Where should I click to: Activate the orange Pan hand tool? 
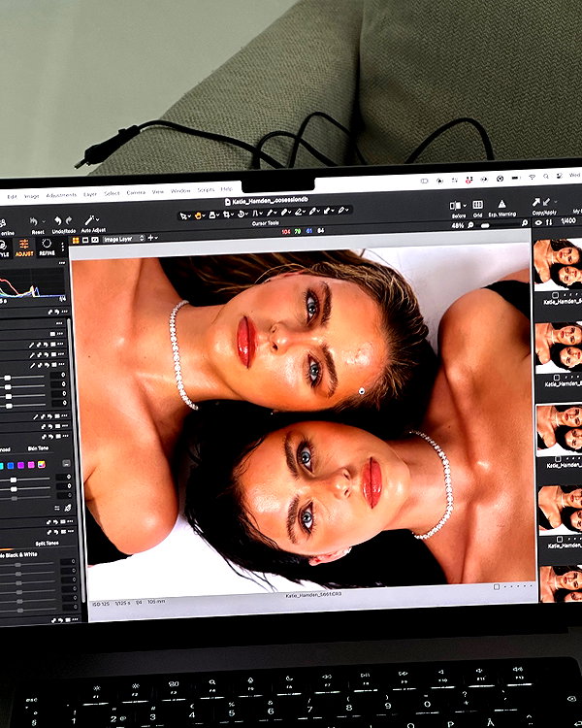tap(198, 215)
